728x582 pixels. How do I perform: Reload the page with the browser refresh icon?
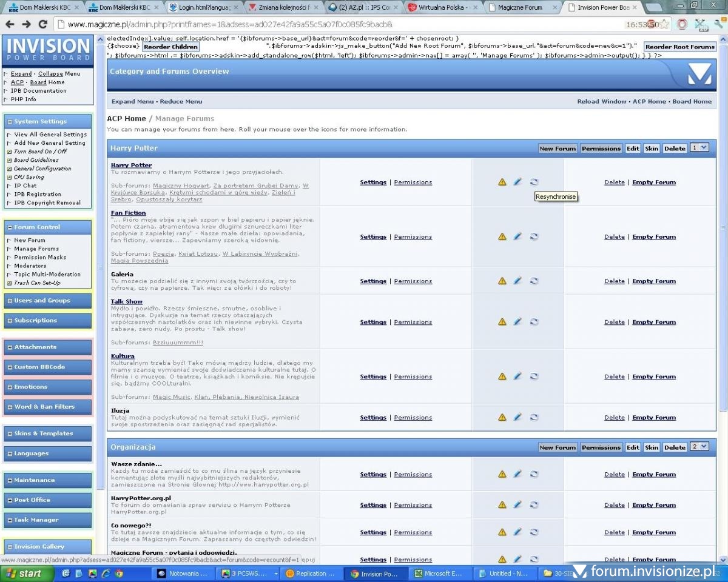tap(42, 24)
